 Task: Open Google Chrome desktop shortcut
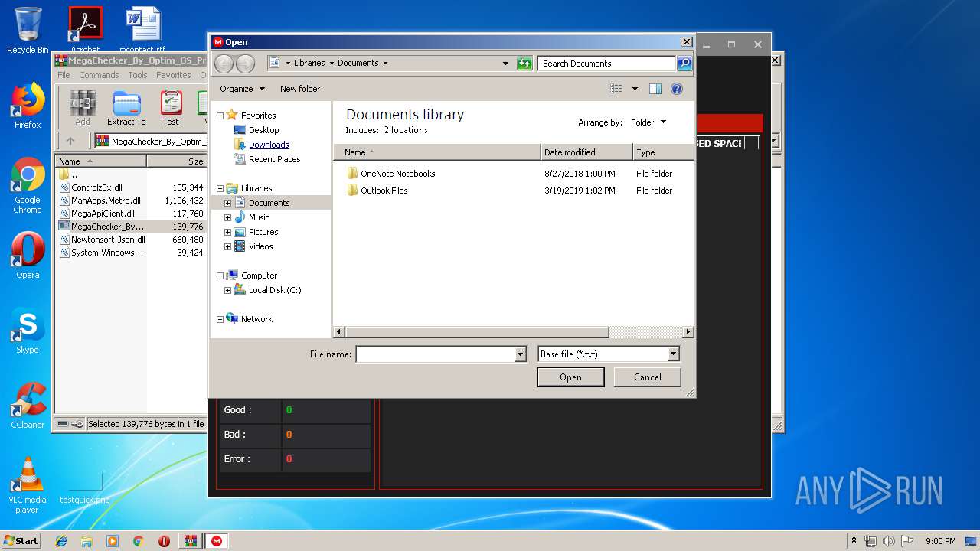[28, 185]
